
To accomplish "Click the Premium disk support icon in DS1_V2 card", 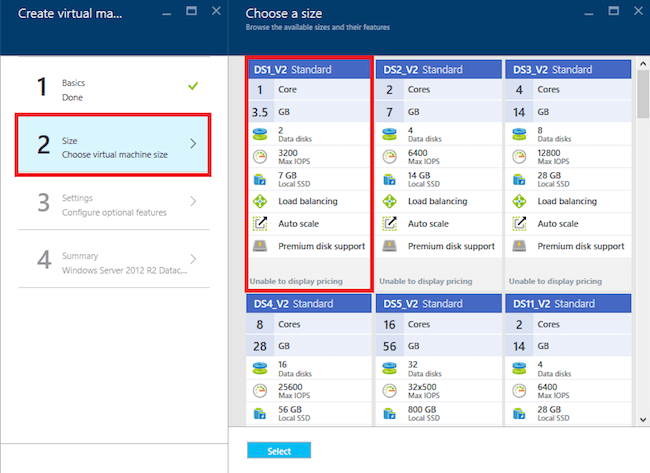I will point(260,246).
